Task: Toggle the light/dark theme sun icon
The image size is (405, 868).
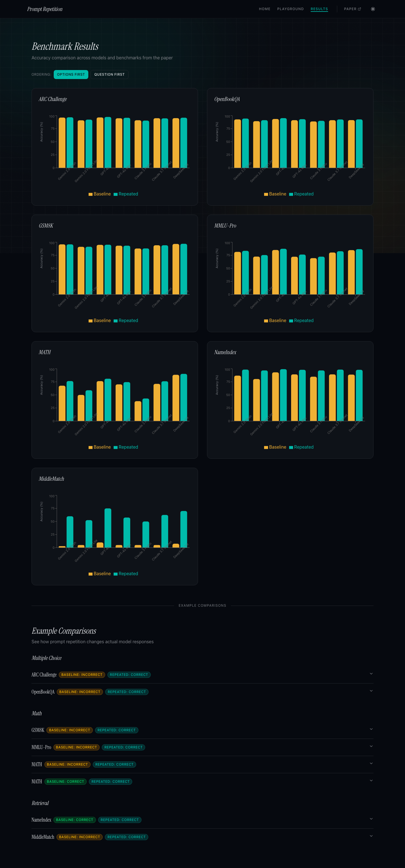Action: point(373,9)
